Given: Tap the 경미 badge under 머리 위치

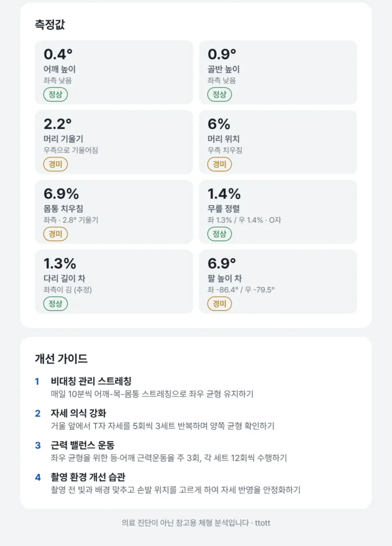Looking at the screenshot, I should [219, 164].
